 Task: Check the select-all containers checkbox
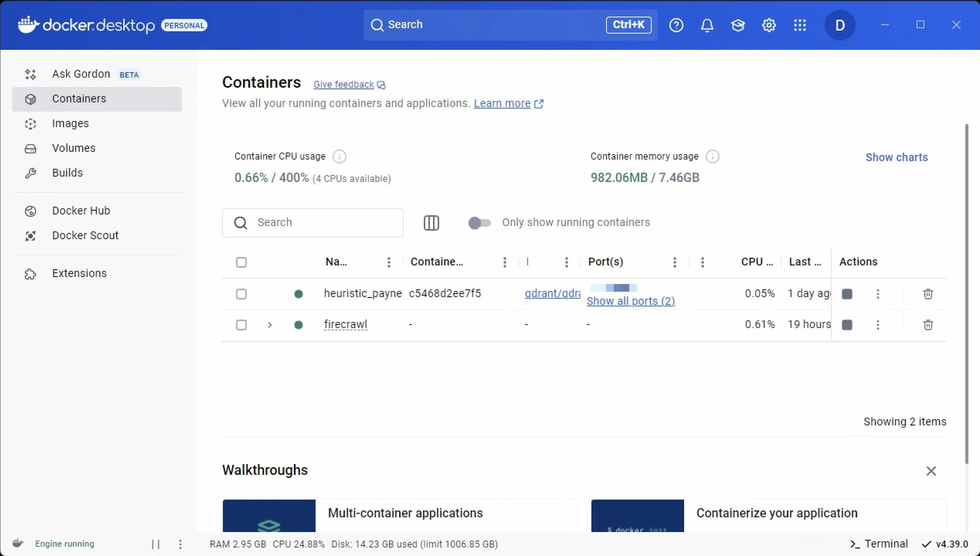pos(241,262)
